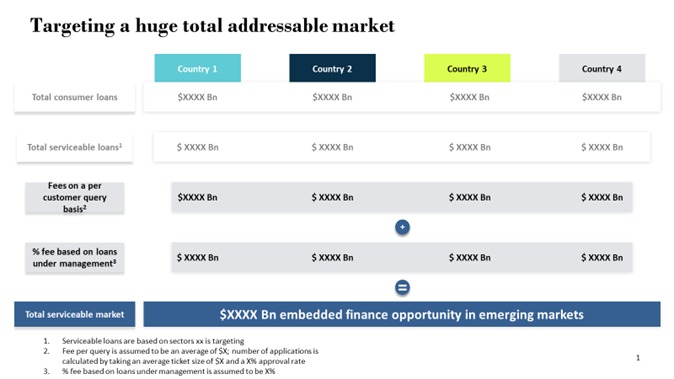Select the teal Country 1 header box

(x=198, y=68)
